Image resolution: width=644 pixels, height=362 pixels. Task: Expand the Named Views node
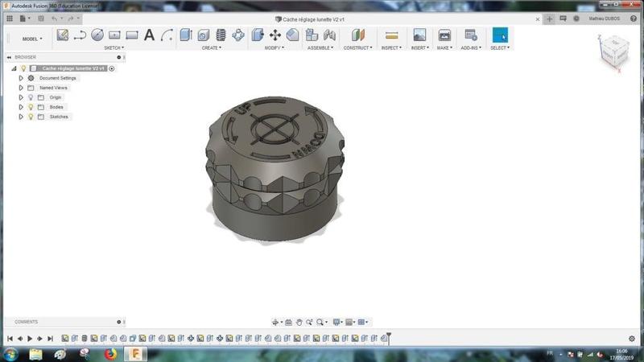pos(21,88)
